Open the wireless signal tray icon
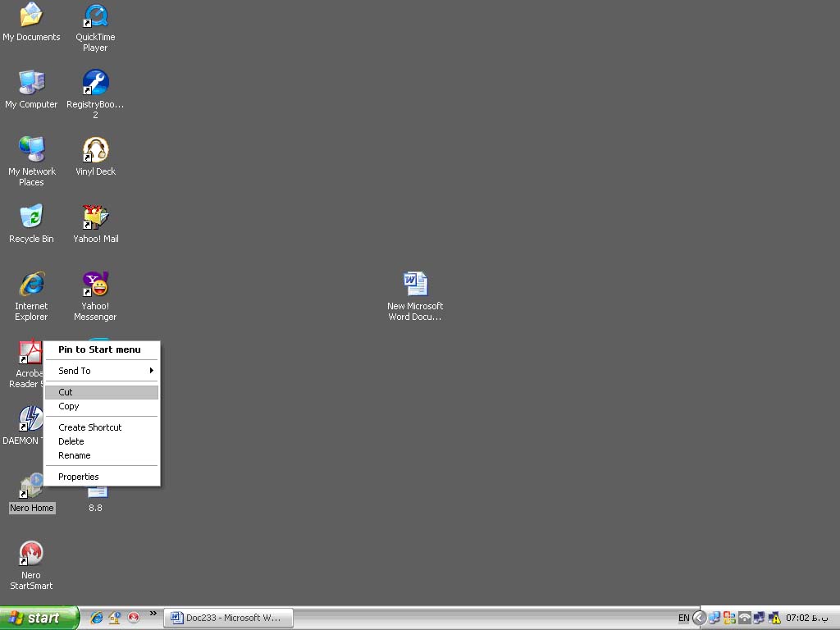840x630 pixels. tap(744, 618)
